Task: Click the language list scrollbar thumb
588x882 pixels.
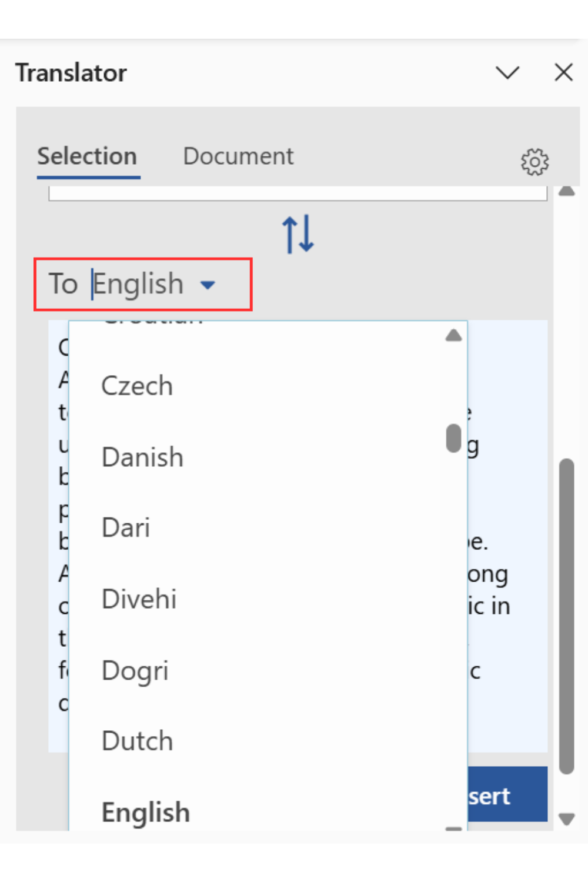Action: (453, 438)
